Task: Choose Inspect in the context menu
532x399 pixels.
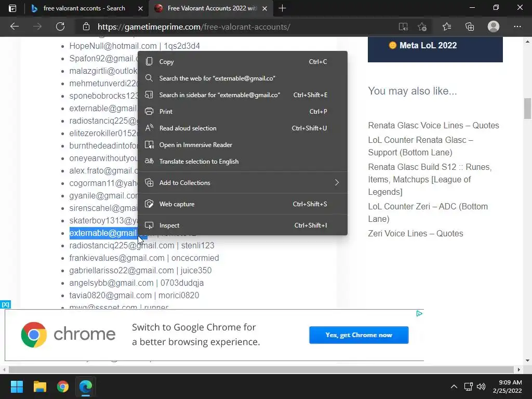Action: coord(243,225)
